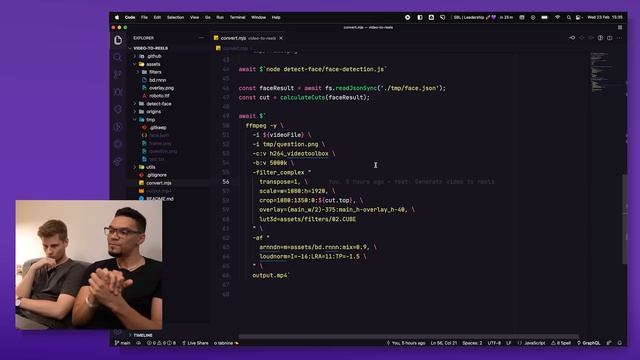Open the File menu
This screenshot has height=360, width=640.
coord(144,18)
